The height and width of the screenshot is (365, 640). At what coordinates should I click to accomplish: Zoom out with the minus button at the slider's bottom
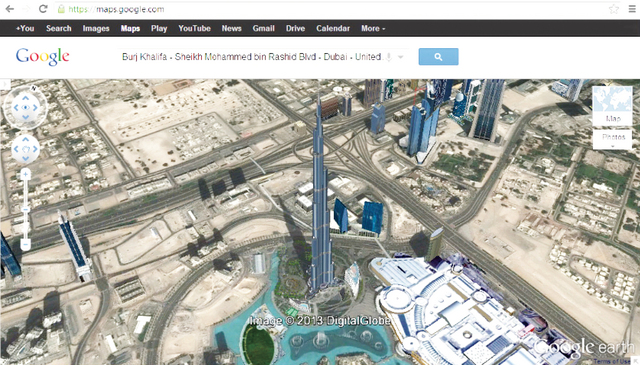click(x=25, y=245)
